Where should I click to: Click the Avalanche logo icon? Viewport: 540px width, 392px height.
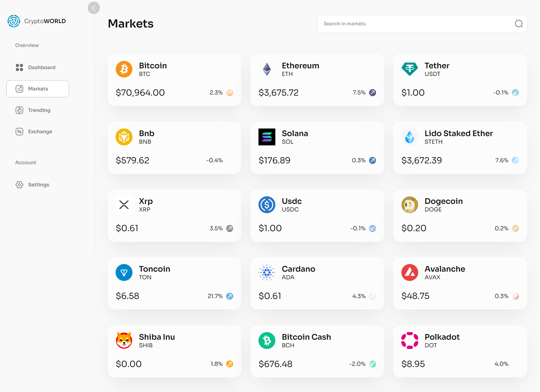[x=410, y=272]
